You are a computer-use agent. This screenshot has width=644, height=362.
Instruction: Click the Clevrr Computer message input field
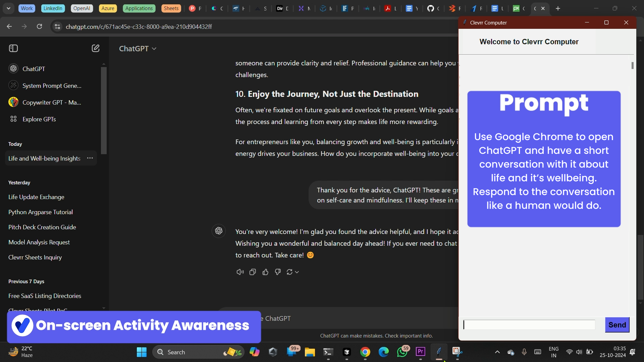pyautogui.click(x=529, y=325)
